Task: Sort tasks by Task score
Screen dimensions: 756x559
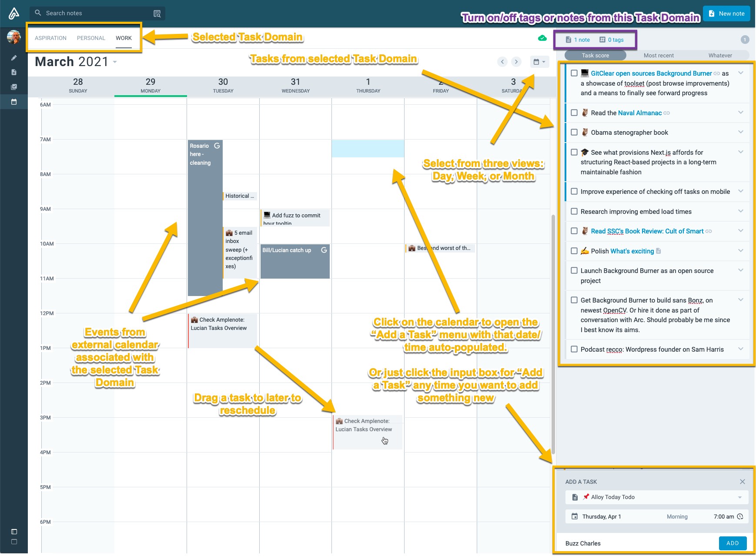Action: (595, 55)
